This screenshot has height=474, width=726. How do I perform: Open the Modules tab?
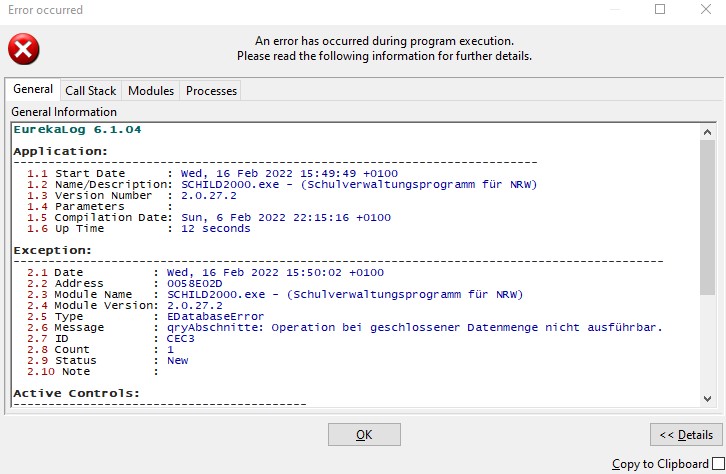tap(151, 91)
